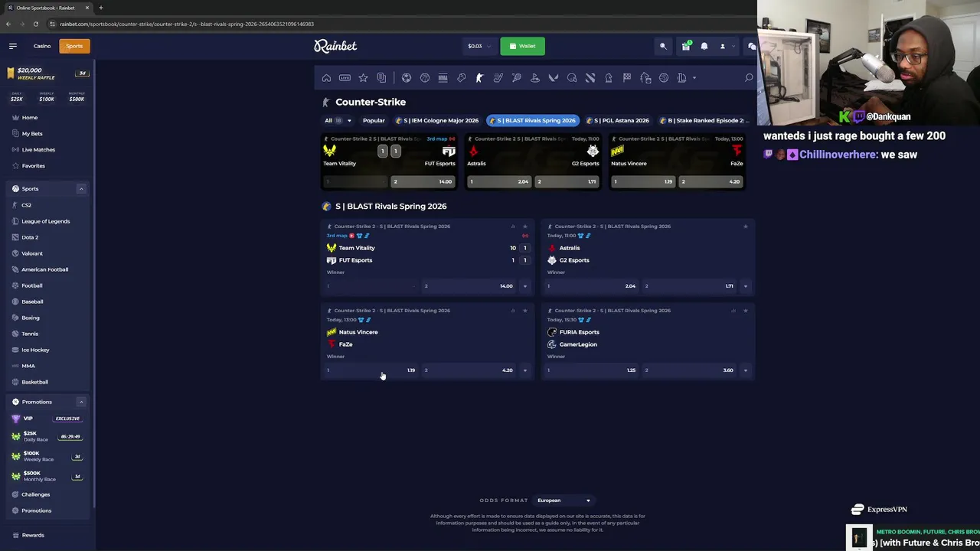Show statistics for FURIA vs GamerLegion match
This screenshot has height=551, width=980.
[x=733, y=310]
